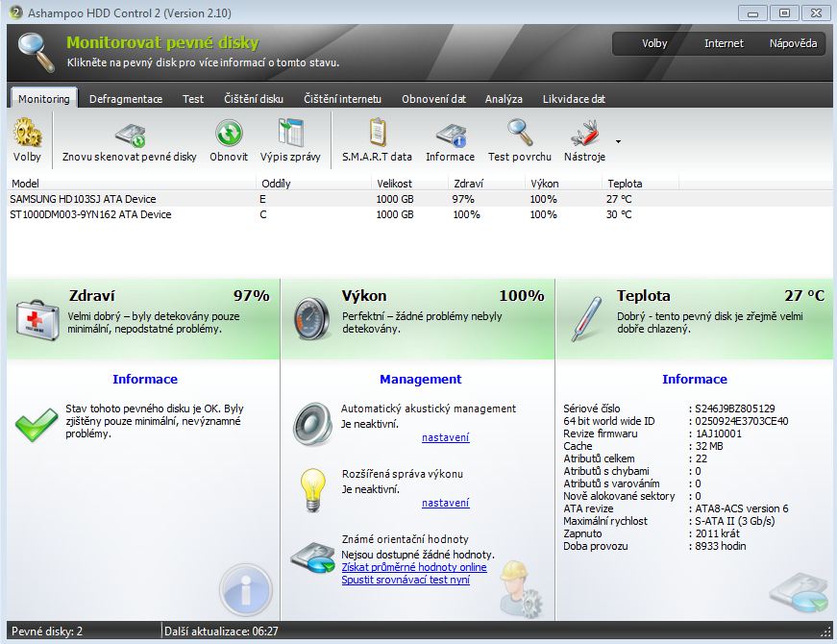Click the 64 bit world wide ID value
Viewport: 837px width, 644px height.
tap(742, 421)
